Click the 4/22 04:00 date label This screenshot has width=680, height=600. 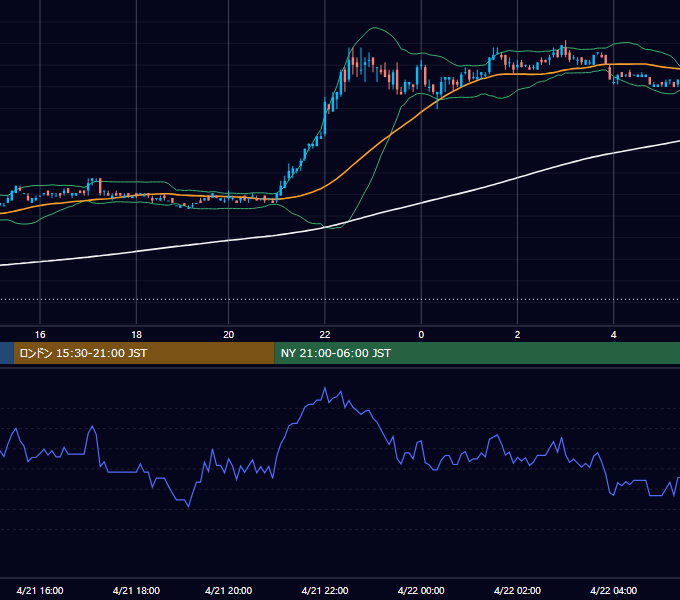[x=614, y=590]
